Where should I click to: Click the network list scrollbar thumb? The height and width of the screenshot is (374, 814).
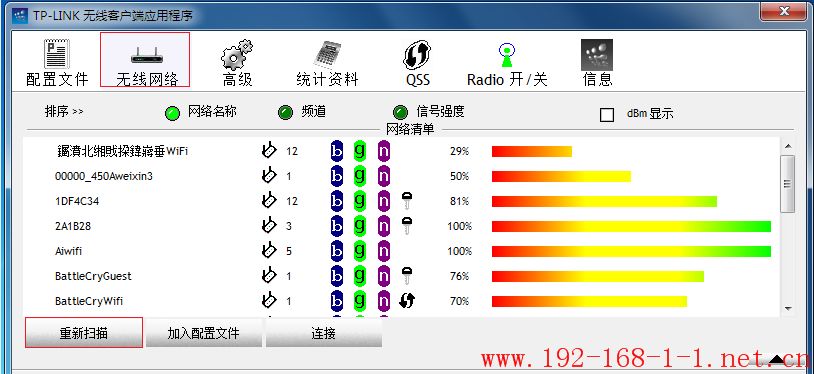click(x=788, y=183)
